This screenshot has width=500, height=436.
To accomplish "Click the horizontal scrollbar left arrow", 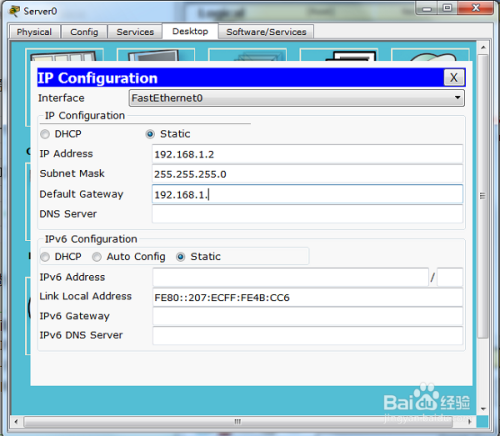I will pos(16,421).
